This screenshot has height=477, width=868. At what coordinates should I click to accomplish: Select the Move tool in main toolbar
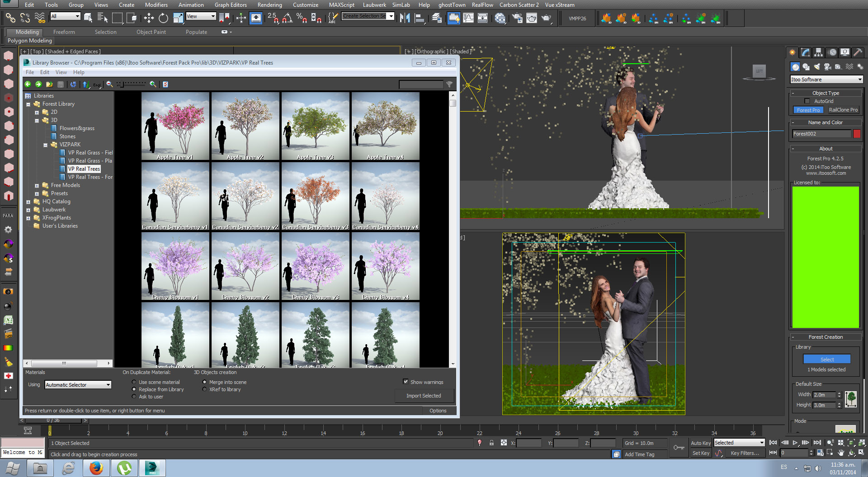pos(149,18)
